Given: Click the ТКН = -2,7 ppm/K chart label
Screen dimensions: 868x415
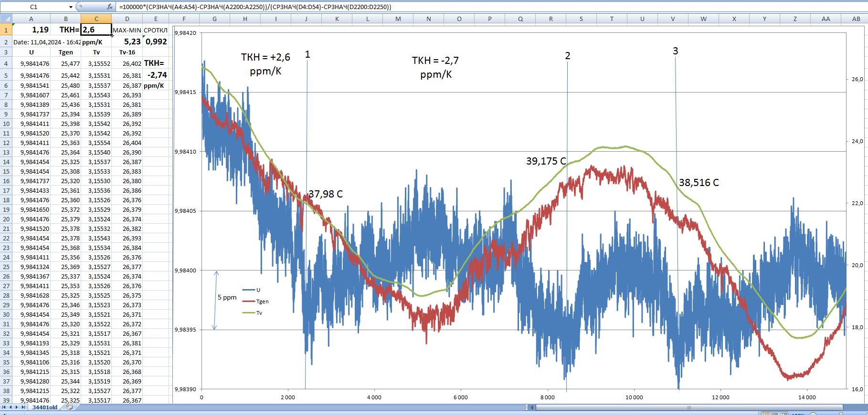Looking at the screenshot, I should click(x=435, y=67).
